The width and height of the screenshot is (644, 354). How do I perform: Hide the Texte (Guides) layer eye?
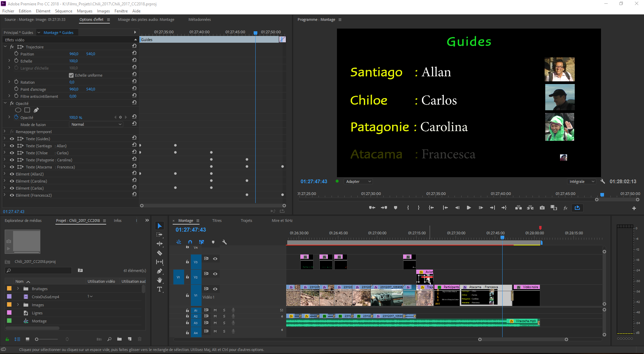(12, 139)
